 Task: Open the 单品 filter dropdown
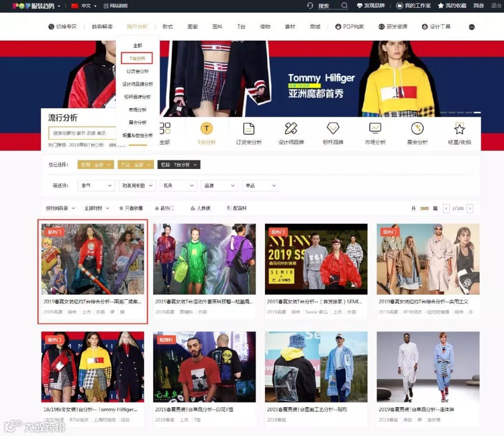tap(261, 185)
